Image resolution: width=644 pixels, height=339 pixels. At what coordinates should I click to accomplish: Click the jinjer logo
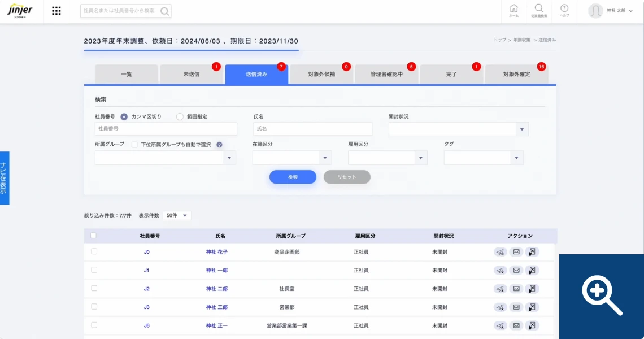point(20,11)
